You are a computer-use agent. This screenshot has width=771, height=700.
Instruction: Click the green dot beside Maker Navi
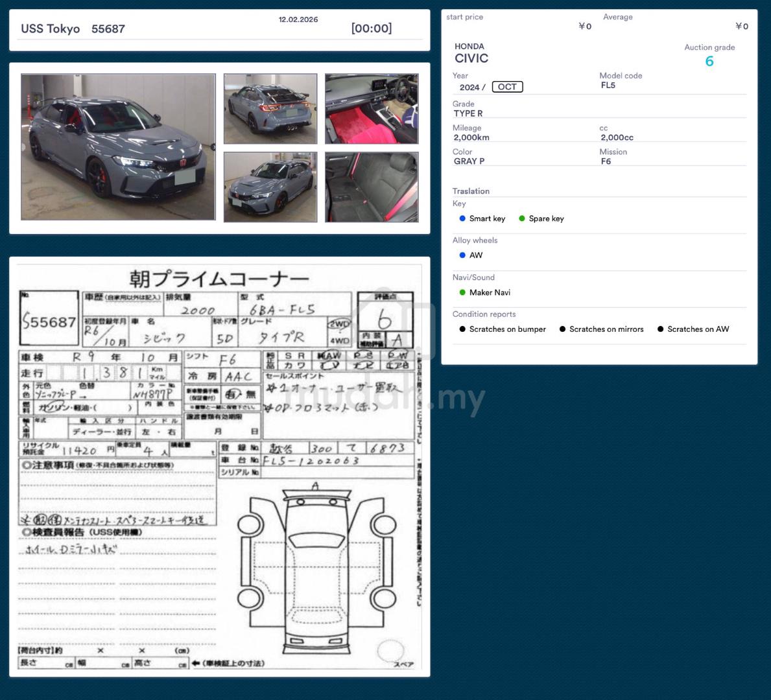pyautogui.click(x=462, y=292)
